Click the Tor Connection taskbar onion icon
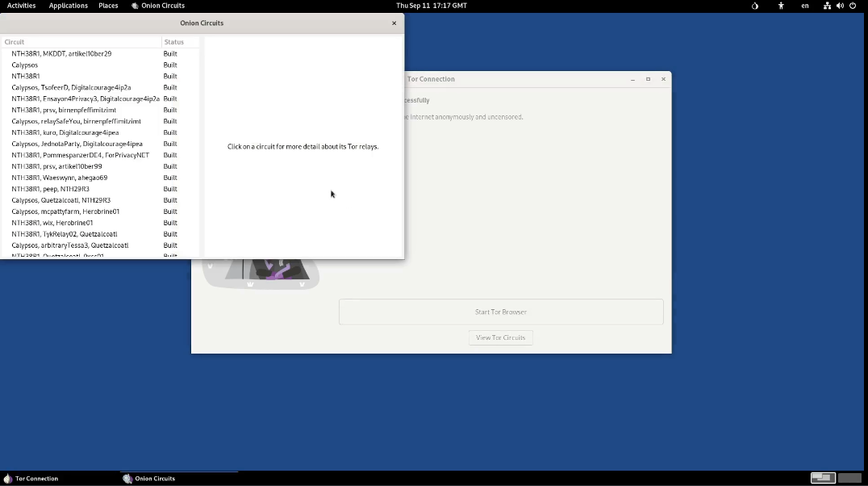Viewport: 868px width, 486px height. tap(8, 479)
